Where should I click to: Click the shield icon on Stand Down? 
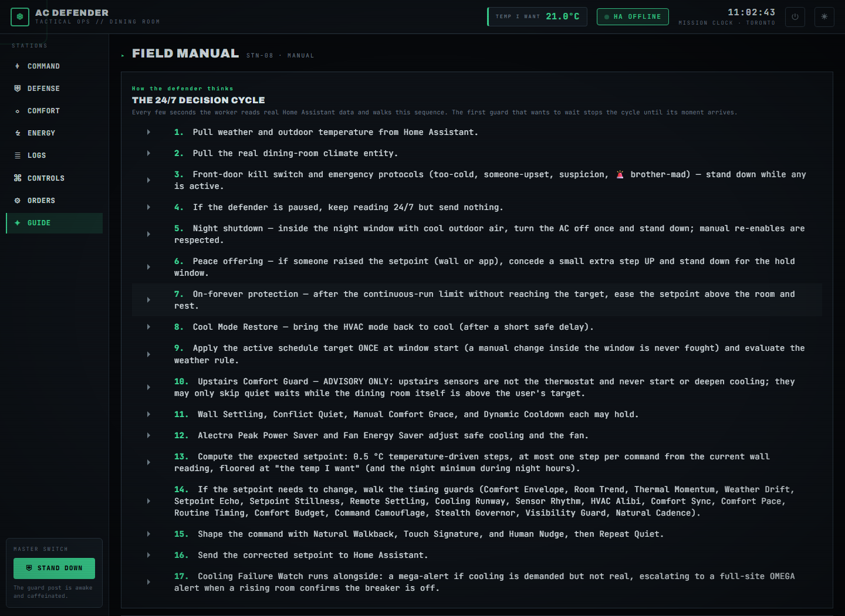[x=29, y=568]
